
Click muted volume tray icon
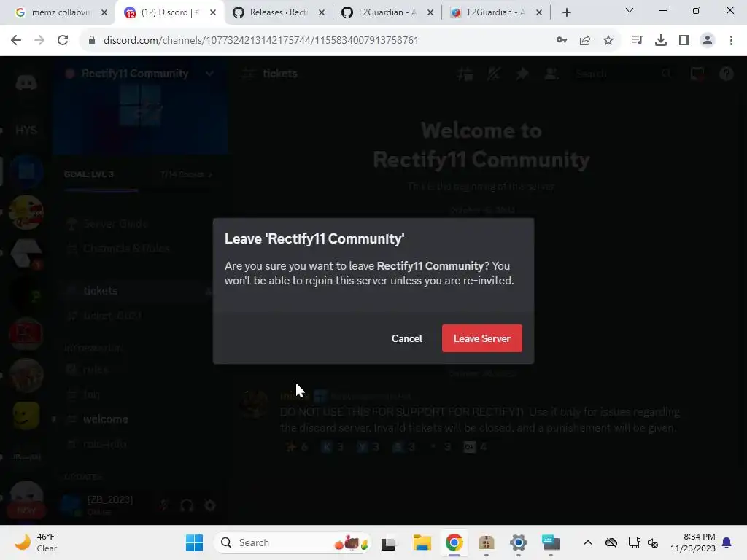click(653, 542)
